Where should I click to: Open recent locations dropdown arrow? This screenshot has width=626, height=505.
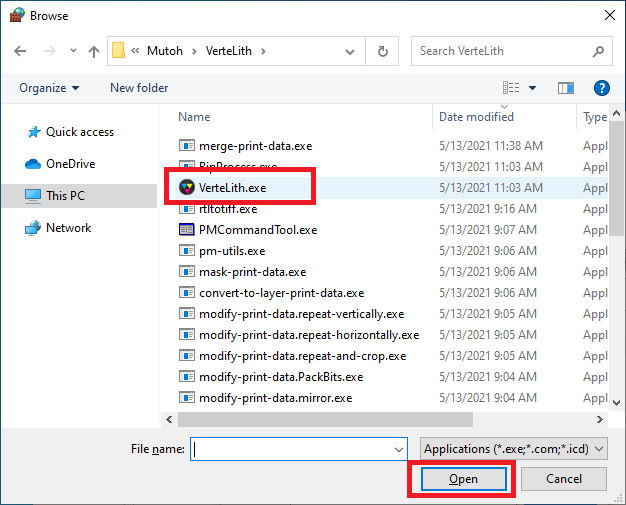coord(73,51)
